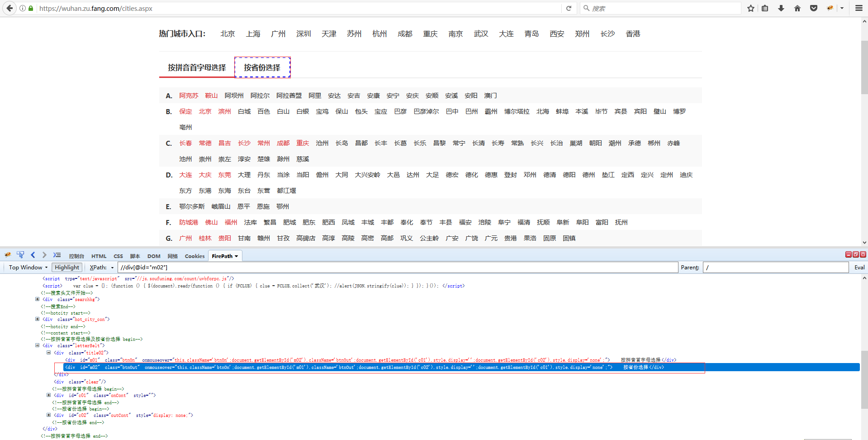Open the Firefox hamburger menu
This screenshot has width=868, height=440.
click(859, 8)
